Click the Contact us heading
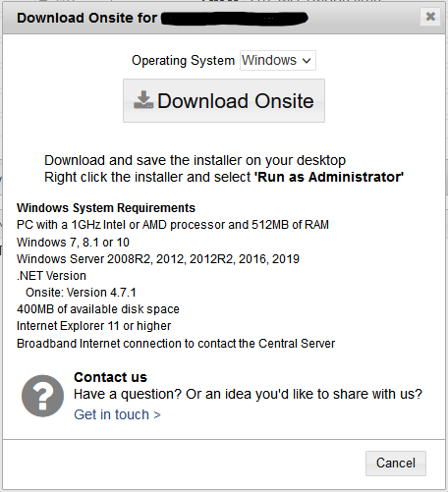Screen dimensions: 448x492 coord(110,377)
